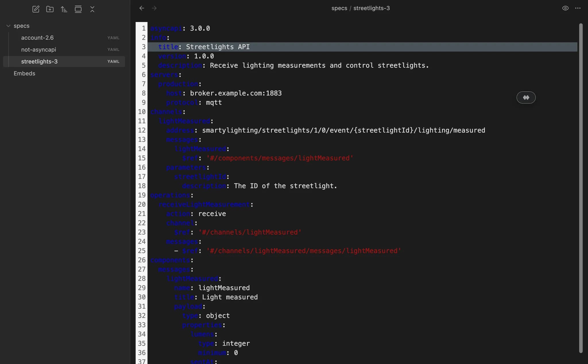Open the Embeds folder
588x364 pixels.
pyautogui.click(x=24, y=73)
